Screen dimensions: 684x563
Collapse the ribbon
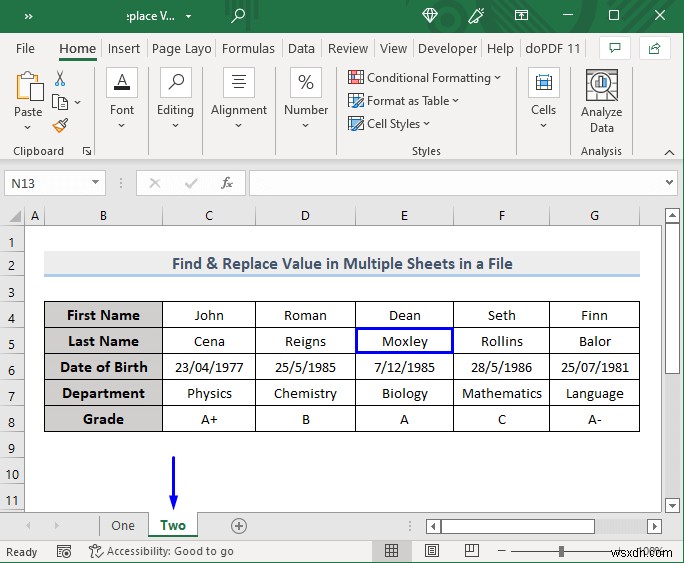[669, 152]
